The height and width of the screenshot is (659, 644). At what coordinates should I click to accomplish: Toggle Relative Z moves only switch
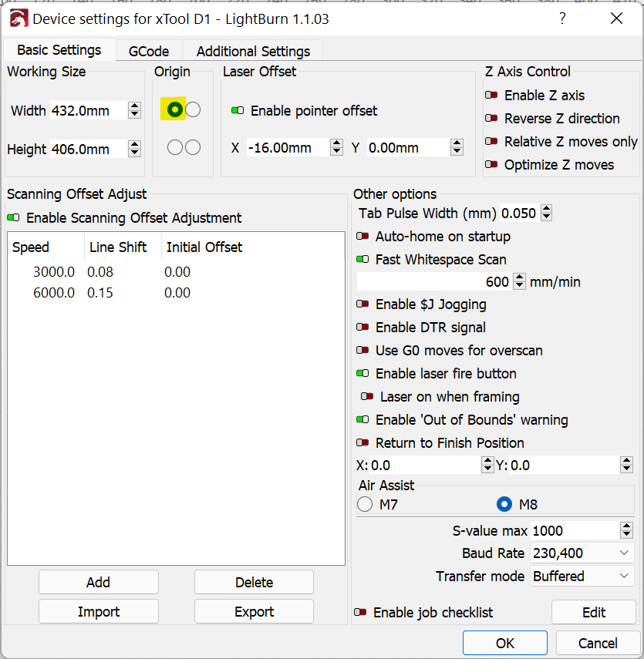point(491,141)
